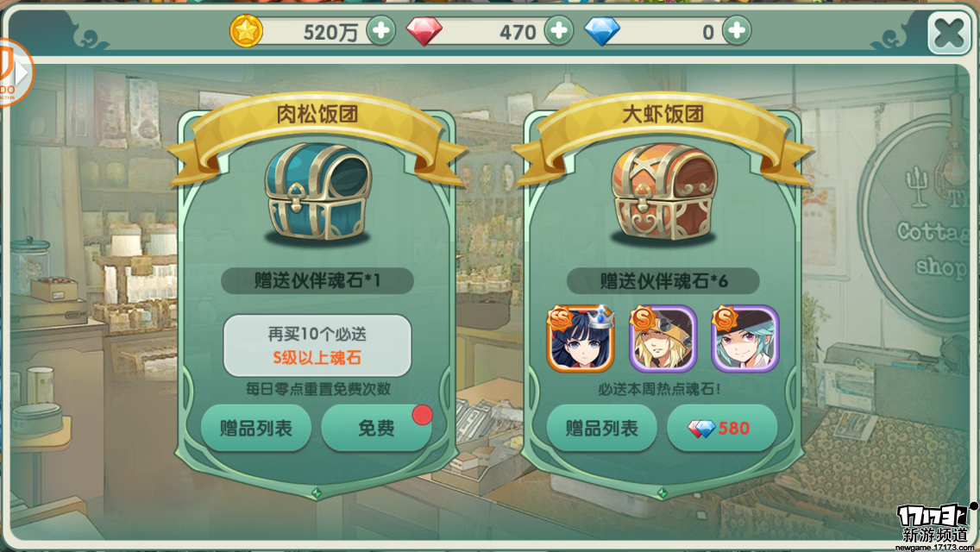Click the gold star coin icon
This screenshot has width=980, height=552.
click(246, 31)
